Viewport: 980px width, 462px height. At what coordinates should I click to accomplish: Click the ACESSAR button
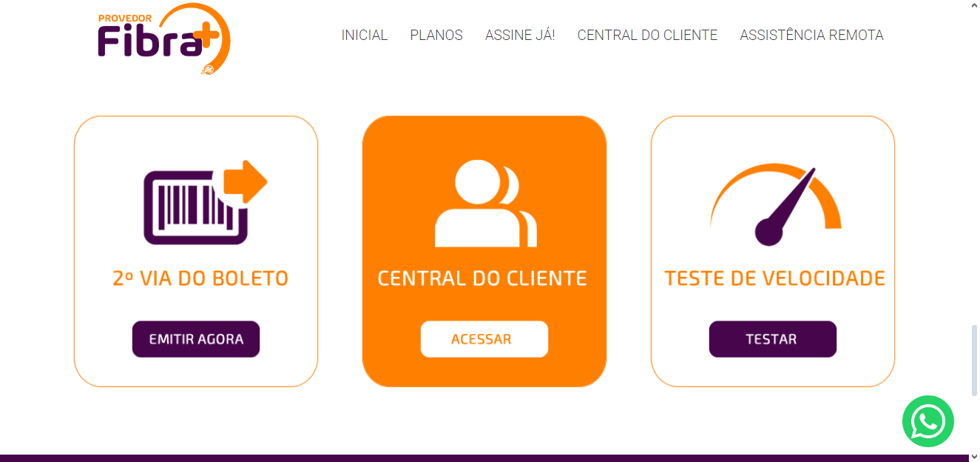pos(484,339)
